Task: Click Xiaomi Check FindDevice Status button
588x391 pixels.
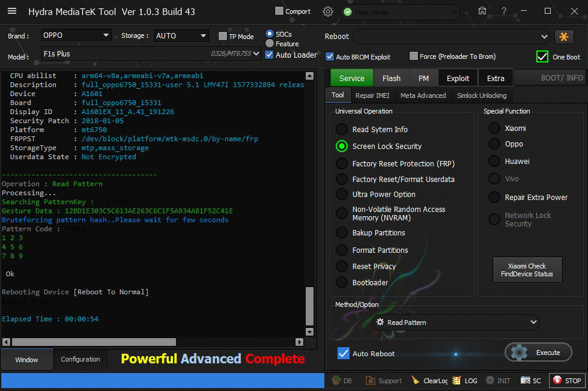Action: point(527,270)
